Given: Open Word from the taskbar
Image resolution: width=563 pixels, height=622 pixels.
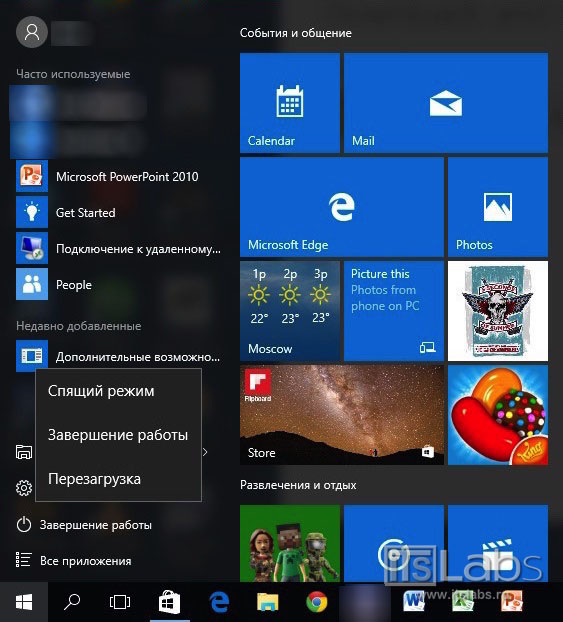Looking at the screenshot, I should (x=414, y=602).
